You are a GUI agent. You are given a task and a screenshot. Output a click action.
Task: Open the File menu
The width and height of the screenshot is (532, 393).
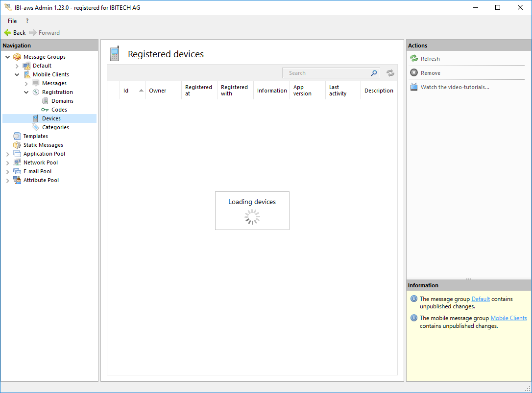pos(12,21)
